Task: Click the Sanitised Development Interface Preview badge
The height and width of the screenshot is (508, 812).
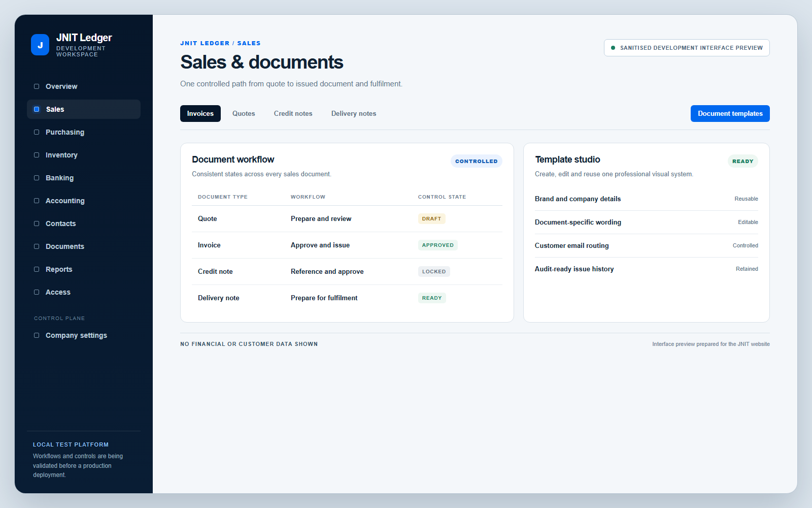Action: tap(687, 48)
